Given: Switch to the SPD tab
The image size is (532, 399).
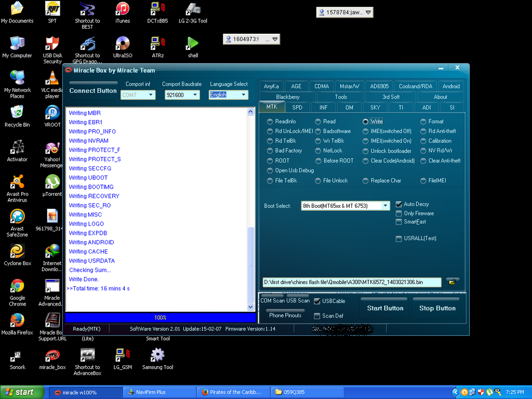Looking at the screenshot, I should click(297, 107).
